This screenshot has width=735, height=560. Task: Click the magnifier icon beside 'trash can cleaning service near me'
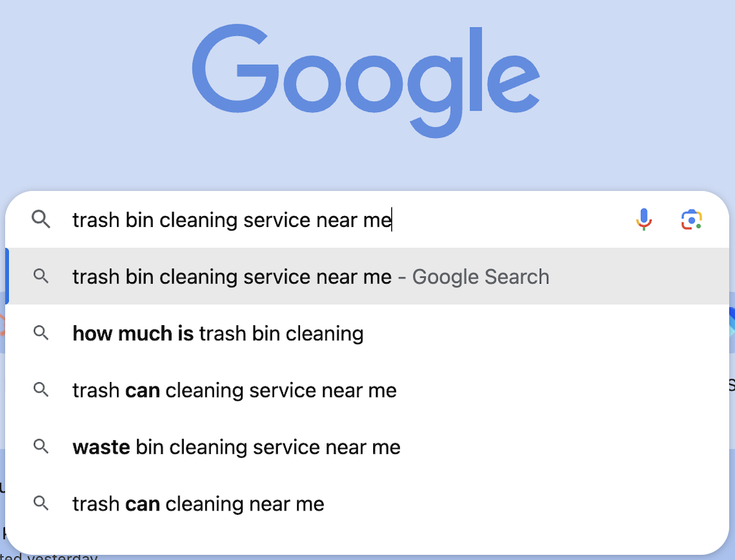(41, 390)
